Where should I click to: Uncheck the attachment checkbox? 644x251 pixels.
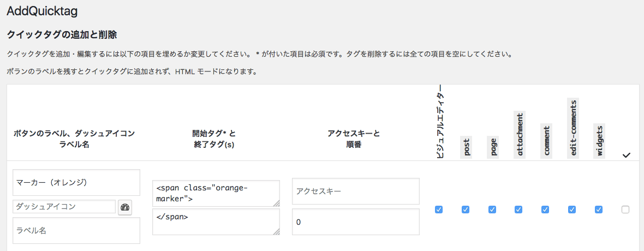click(518, 210)
